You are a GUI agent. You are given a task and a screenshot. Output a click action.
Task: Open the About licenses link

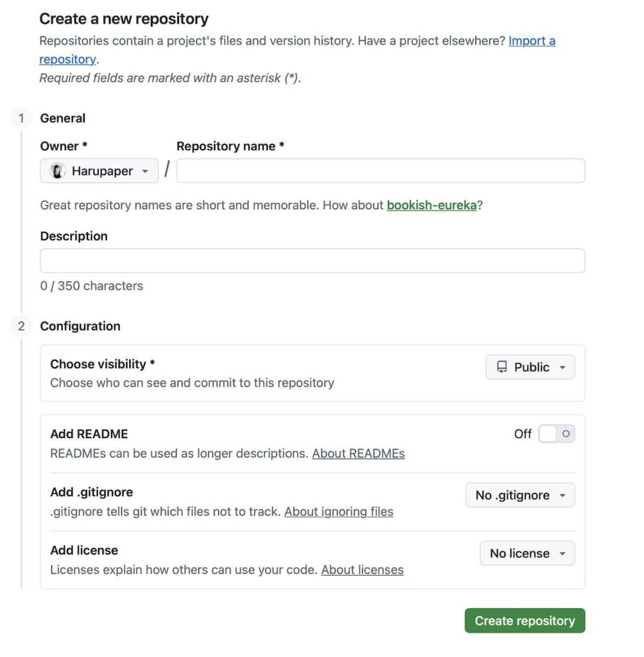(362, 570)
